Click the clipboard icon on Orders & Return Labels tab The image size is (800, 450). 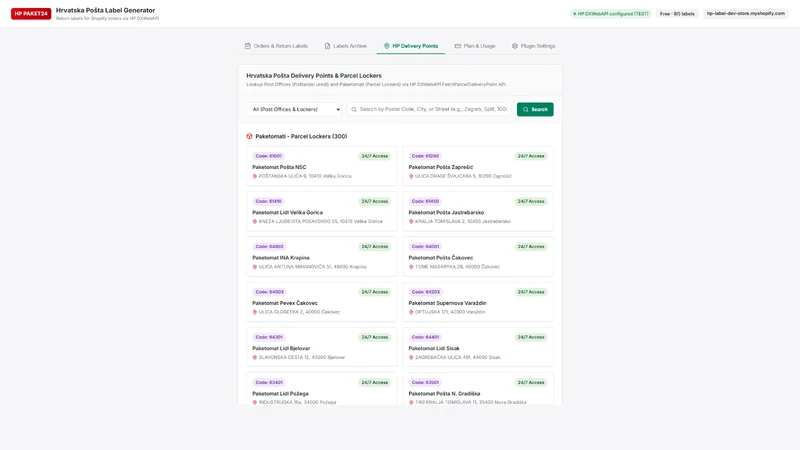point(247,46)
